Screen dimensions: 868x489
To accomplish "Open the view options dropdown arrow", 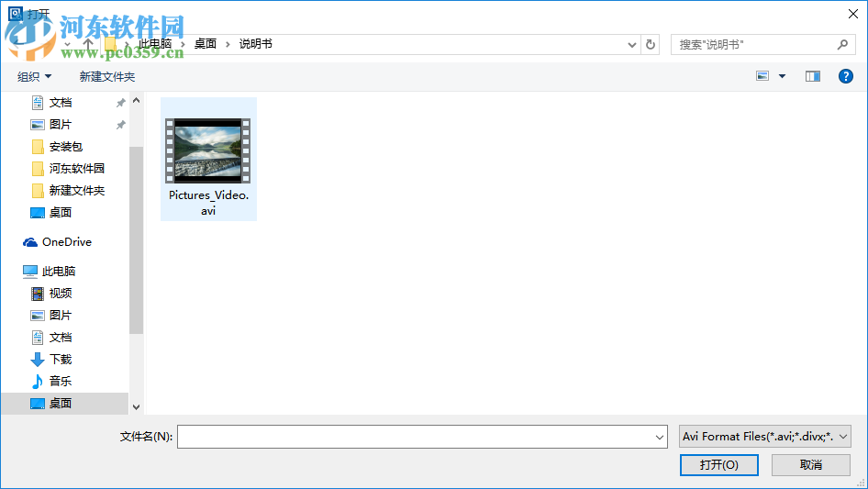I will point(782,76).
